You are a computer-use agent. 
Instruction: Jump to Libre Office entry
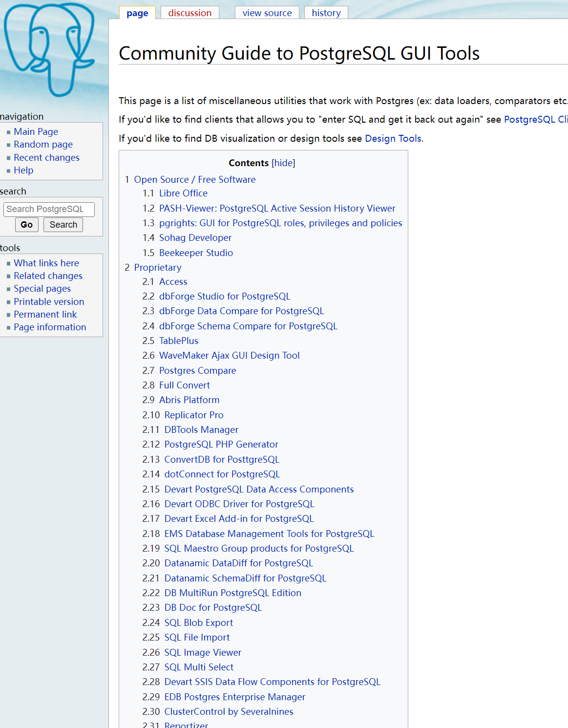point(183,193)
